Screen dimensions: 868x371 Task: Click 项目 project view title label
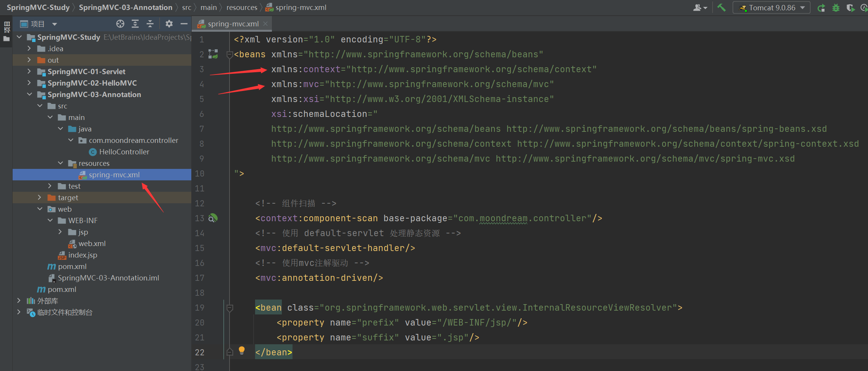(37, 24)
